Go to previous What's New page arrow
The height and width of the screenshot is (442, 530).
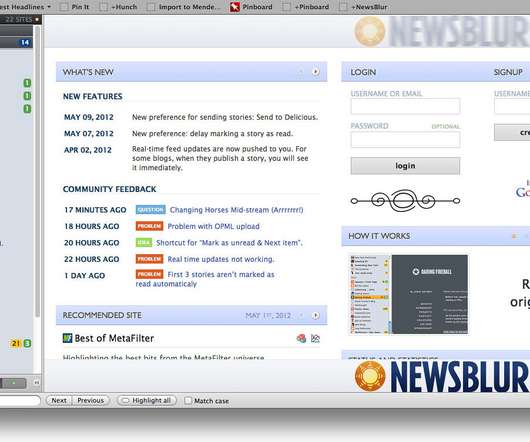click(x=301, y=72)
